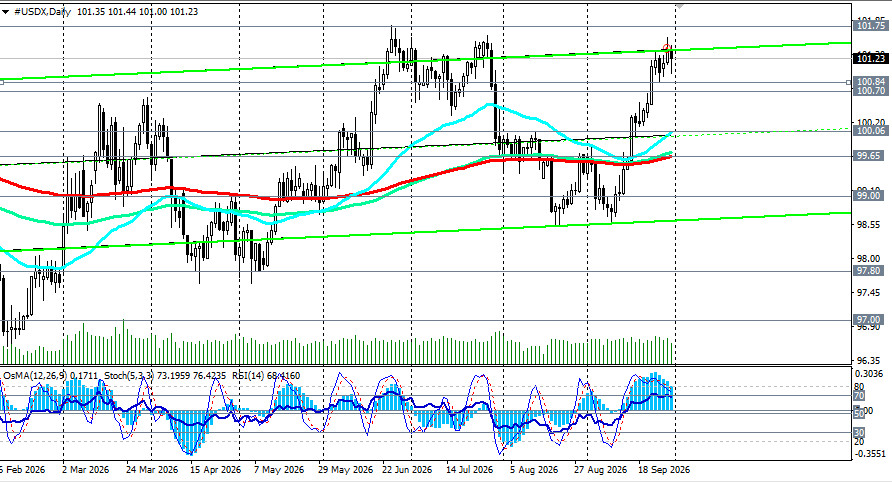This screenshot has width=892, height=483.
Task: Select the 100.70 price level label
Action: pyautogui.click(x=870, y=91)
